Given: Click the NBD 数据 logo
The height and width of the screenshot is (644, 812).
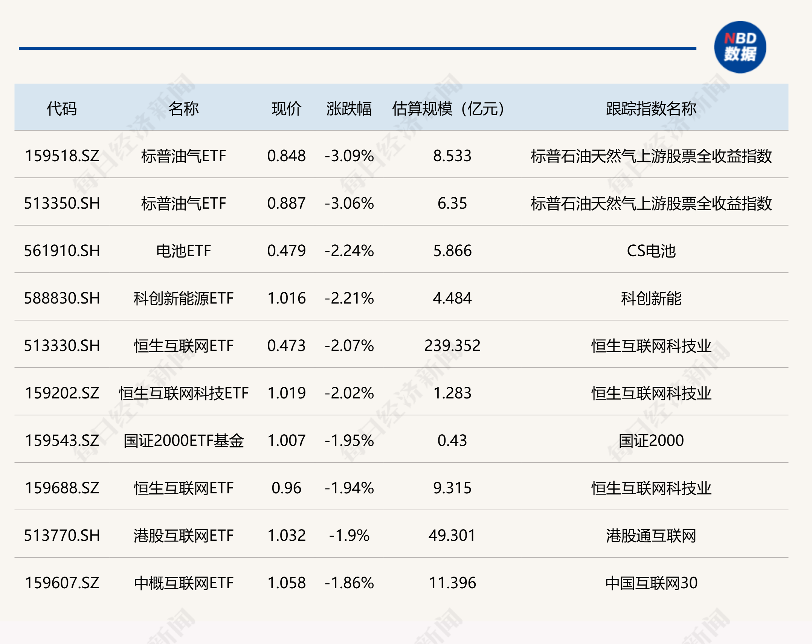Looking at the screenshot, I should pyautogui.click(x=740, y=46).
